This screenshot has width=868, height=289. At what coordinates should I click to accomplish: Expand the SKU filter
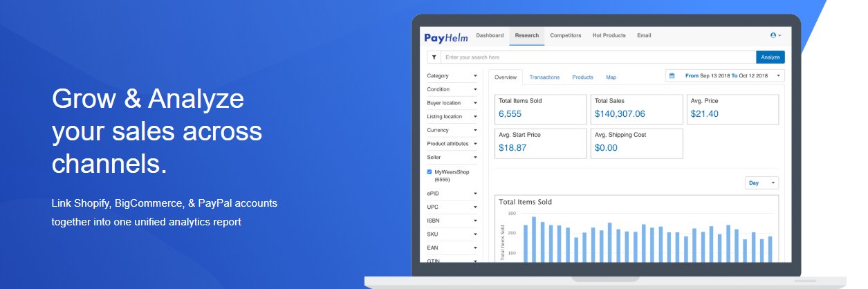pos(452,234)
